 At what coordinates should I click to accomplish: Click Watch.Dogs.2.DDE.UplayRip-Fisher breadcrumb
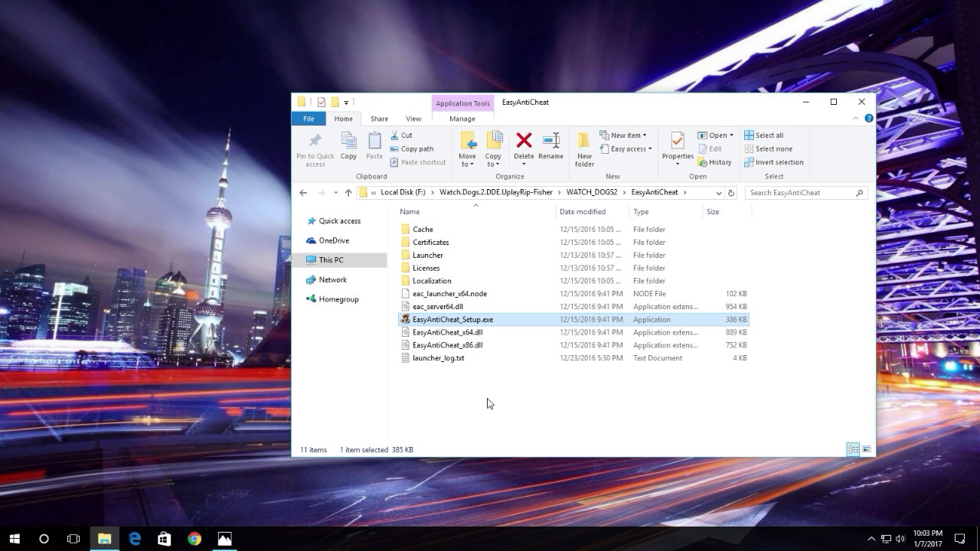(496, 193)
